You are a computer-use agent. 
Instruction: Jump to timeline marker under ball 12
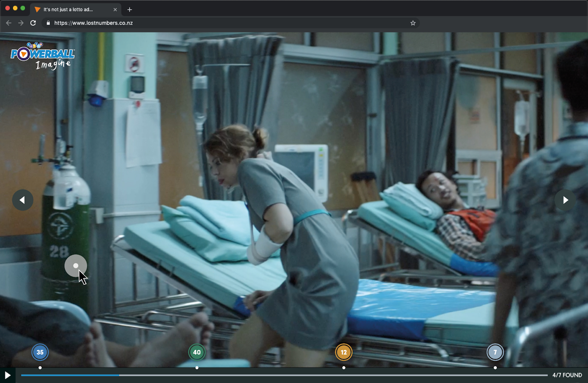344,368
